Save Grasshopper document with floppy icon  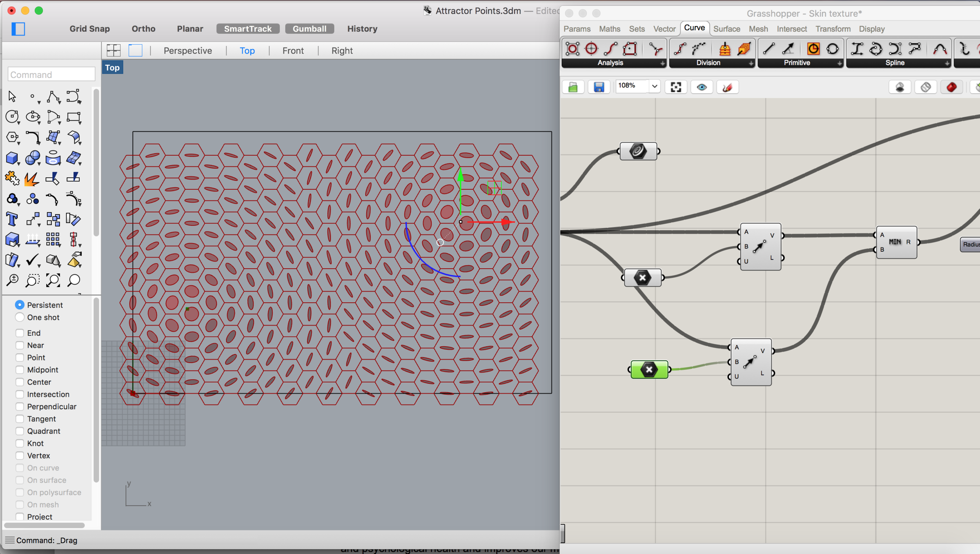(599, 87)
